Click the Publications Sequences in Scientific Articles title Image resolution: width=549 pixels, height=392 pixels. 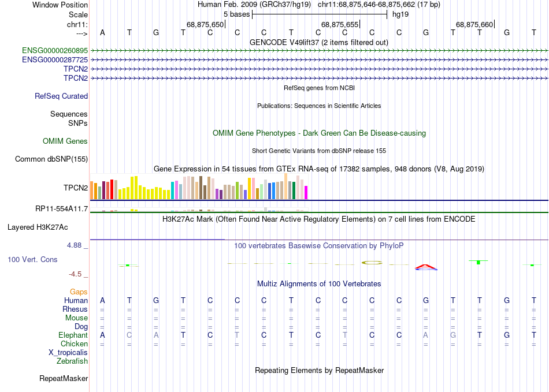click(x=319, y=106)
